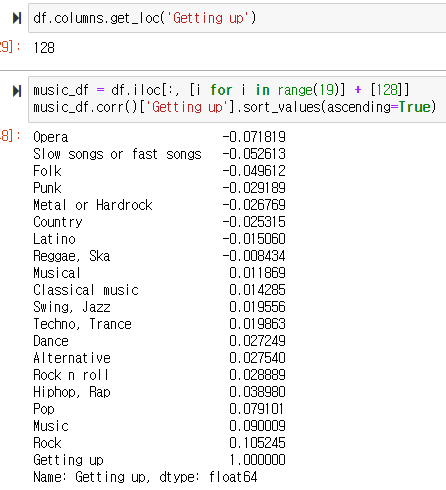
Task: Select the Alternative row label
Action: 72,358
